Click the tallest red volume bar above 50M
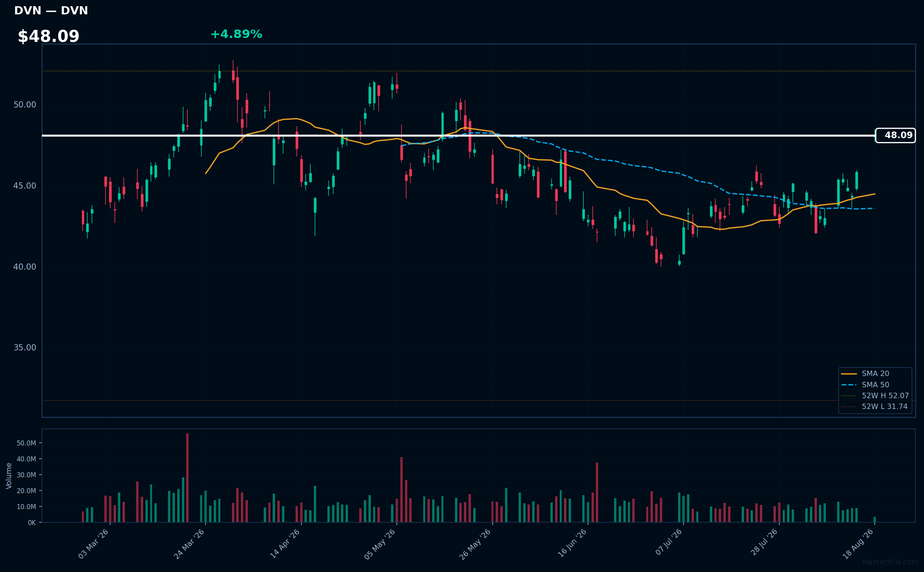Image resolution: width=924 pixels, height=572 pixels. coord(187,478)
